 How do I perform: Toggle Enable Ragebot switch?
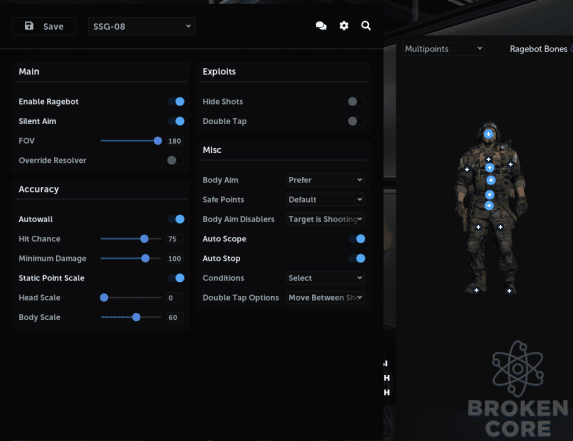tap(176, 102)
